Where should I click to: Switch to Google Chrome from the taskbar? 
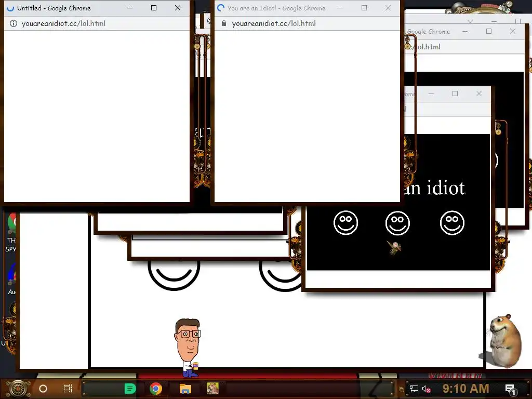tap(156, 389)
